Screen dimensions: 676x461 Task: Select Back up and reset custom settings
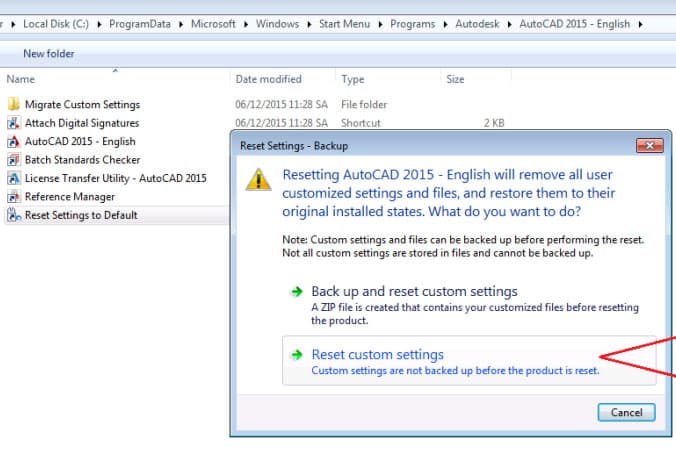414,291
